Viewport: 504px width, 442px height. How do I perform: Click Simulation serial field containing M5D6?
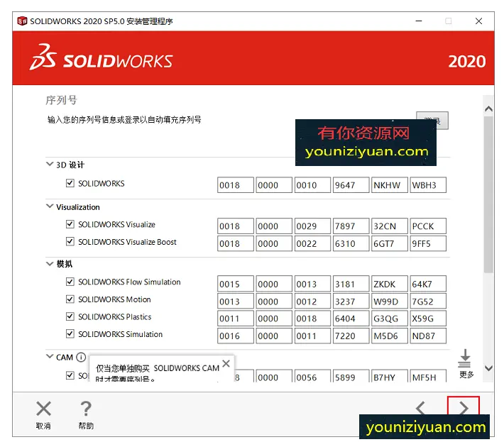point(390,336)
